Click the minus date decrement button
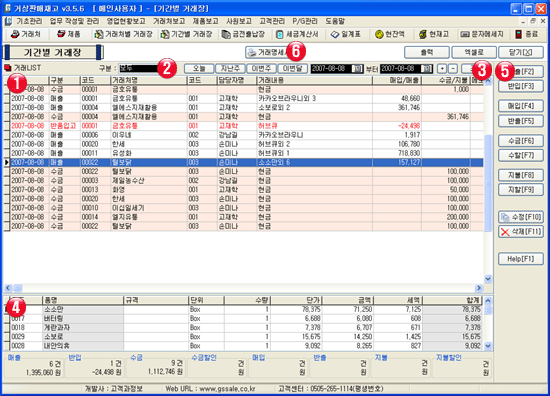Viewport: 550px width, 396px height. [453, 68]
